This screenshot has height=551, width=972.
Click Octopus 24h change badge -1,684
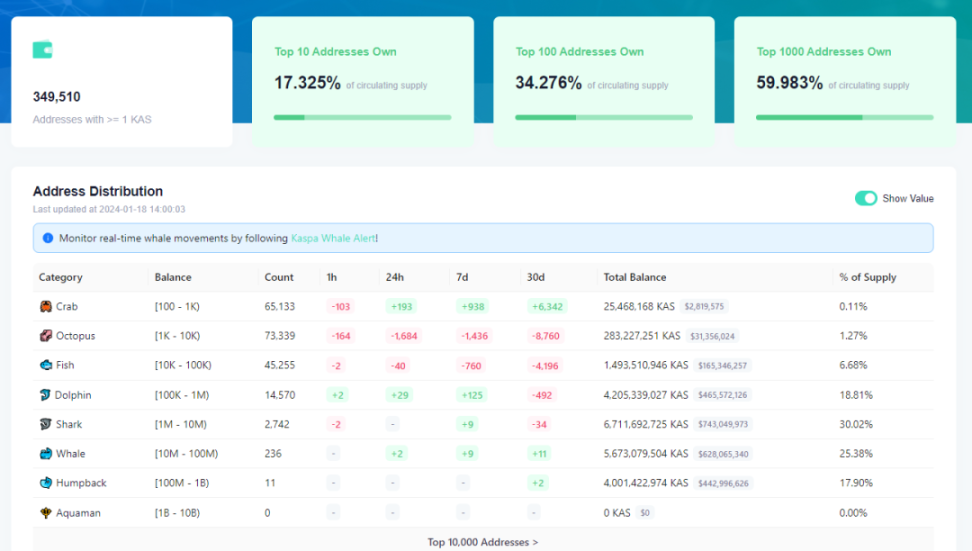pos(404,336)
